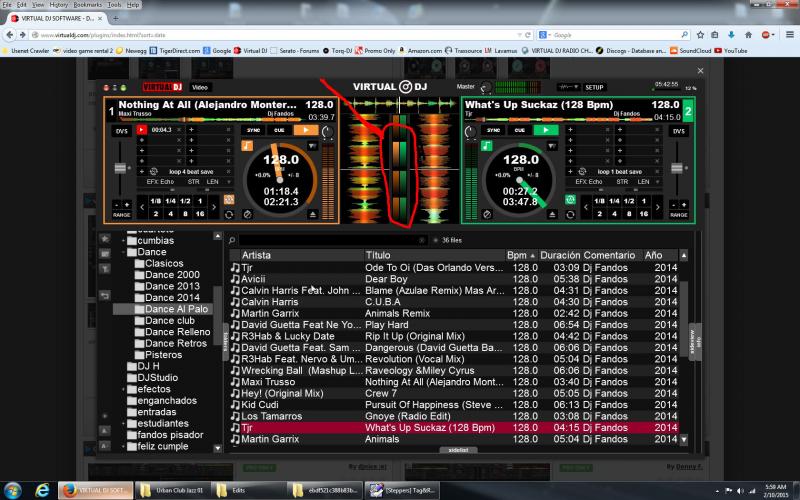Toggle the CUE button on deck 1

click(x=280, y=130)
